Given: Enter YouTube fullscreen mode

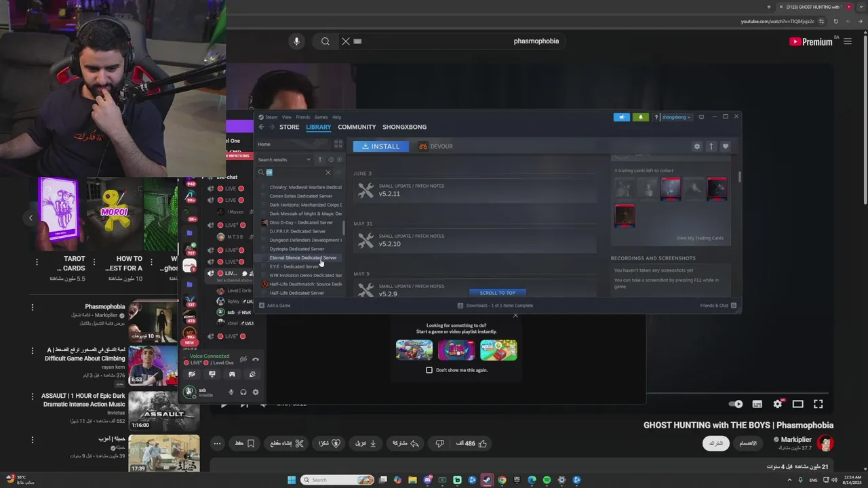Looking at the screenshot, I should coord(818,404).
